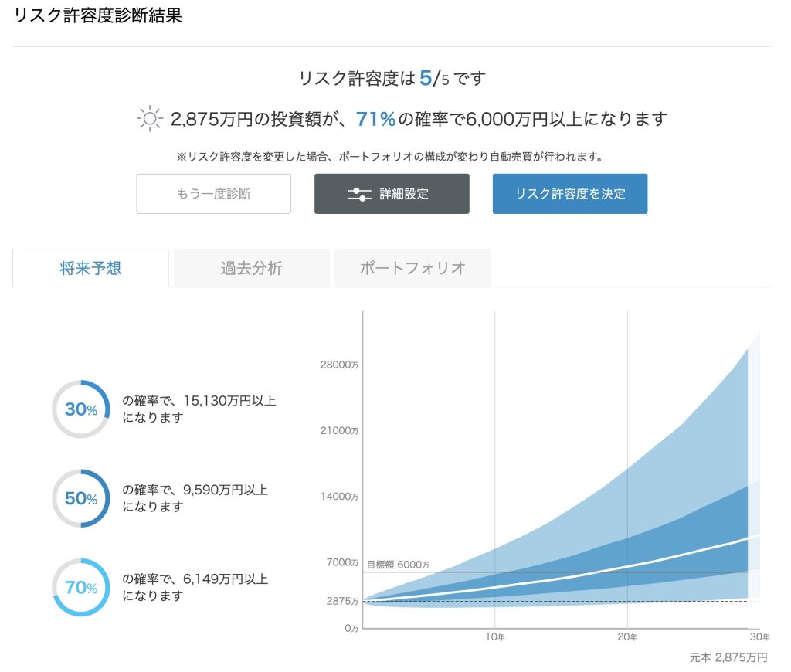Click the 30年 axis label on the chart
Screen dimensions: 791x672
(x=759, y=637)
